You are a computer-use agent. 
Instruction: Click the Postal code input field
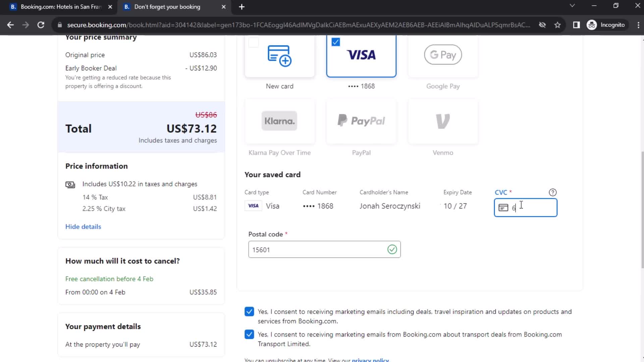324,249
